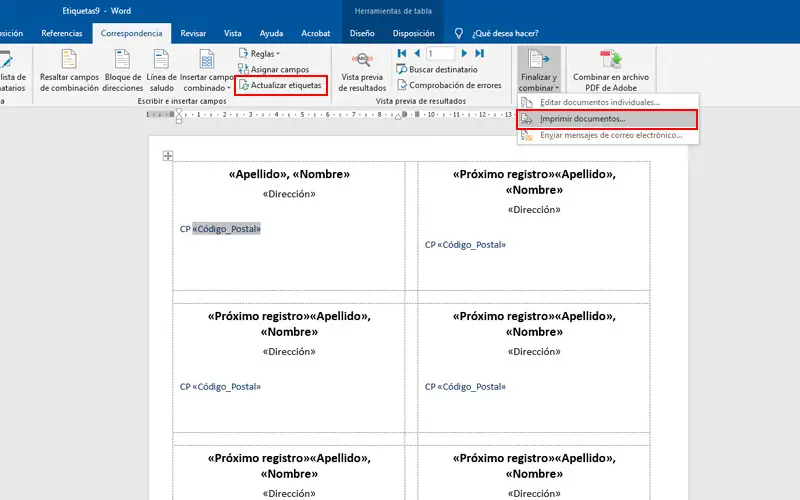Click «Dirección» in the first label

coord(289,194)
